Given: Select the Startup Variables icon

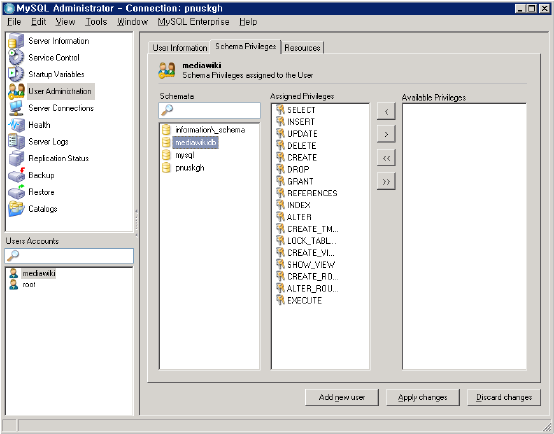Looking at the screenshot, I should [x=16, y=74].
